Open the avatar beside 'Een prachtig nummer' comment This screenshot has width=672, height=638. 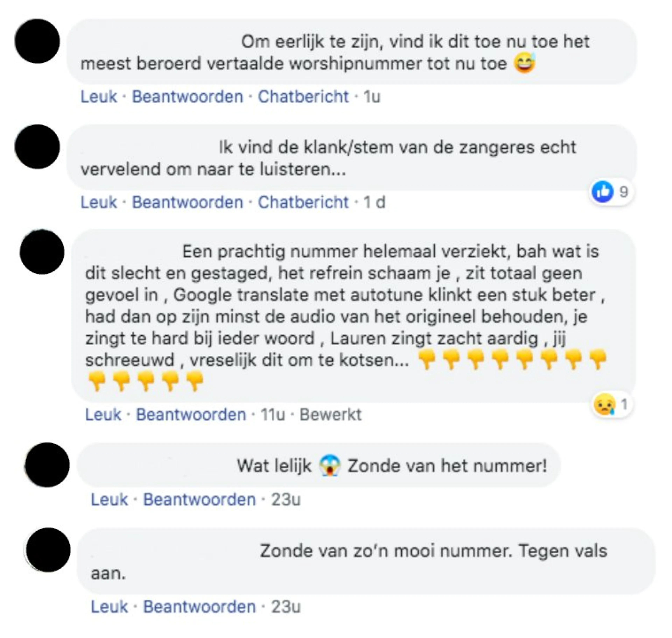tap(42, 252)
